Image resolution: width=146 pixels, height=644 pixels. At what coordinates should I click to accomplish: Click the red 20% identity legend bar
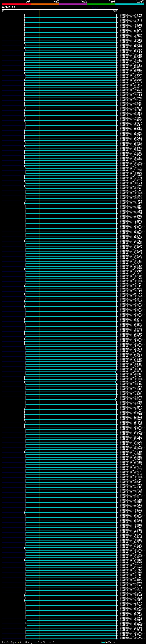[16, 4]
